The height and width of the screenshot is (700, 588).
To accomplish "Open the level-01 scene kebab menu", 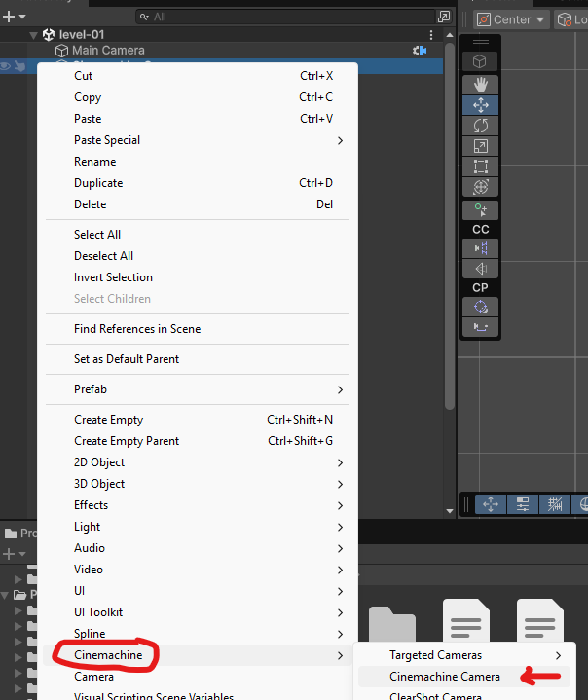I will 431,35.
